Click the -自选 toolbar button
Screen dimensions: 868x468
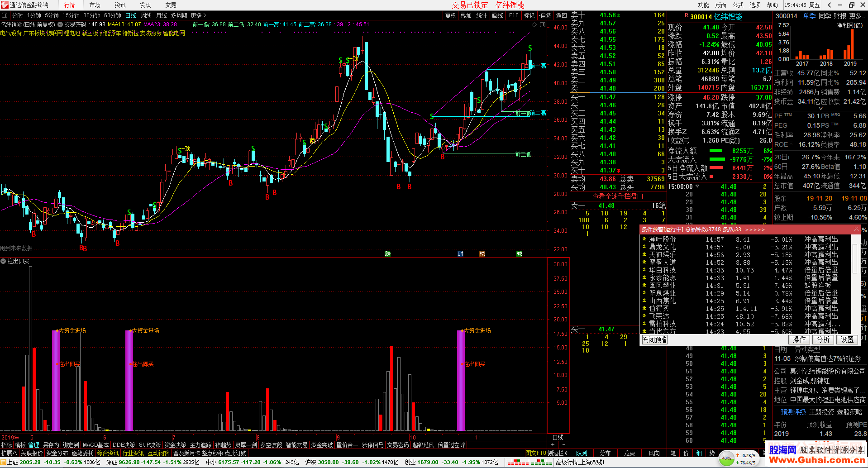[x=545, y=15]
